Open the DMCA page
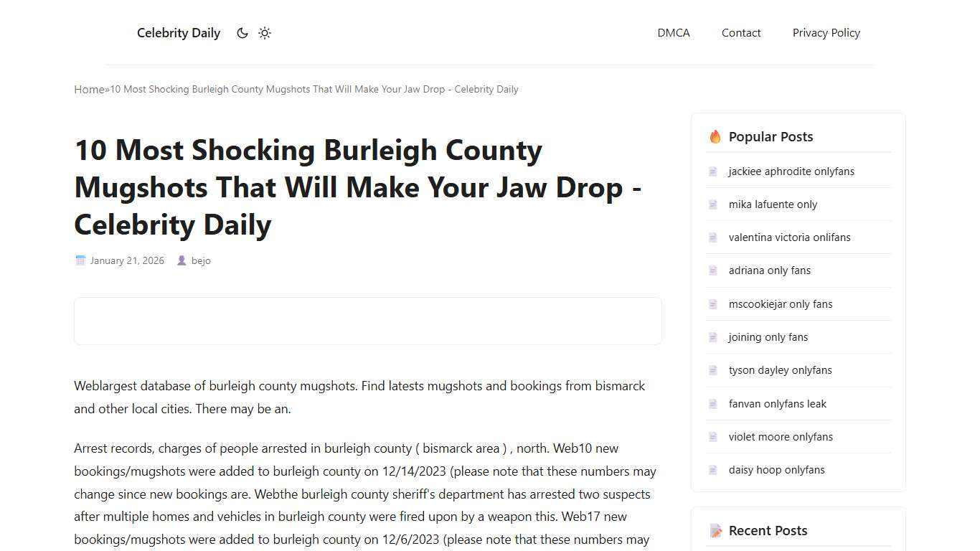 coord(673,33)
